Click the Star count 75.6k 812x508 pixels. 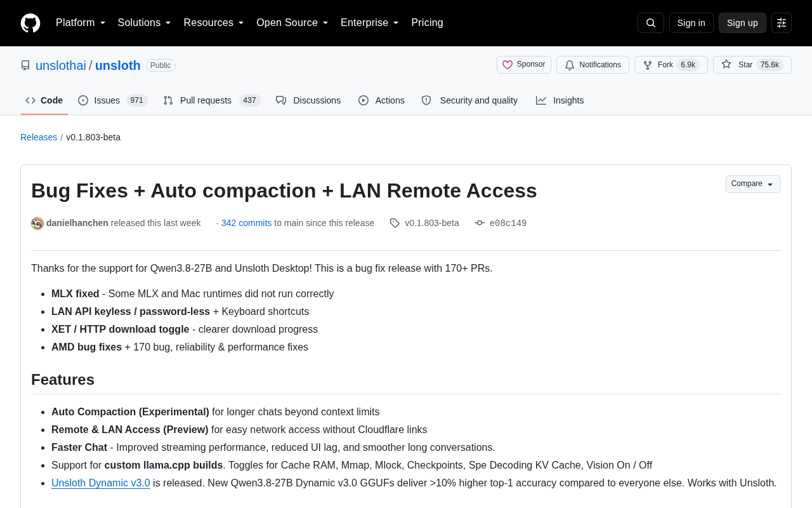pos(769,65)
